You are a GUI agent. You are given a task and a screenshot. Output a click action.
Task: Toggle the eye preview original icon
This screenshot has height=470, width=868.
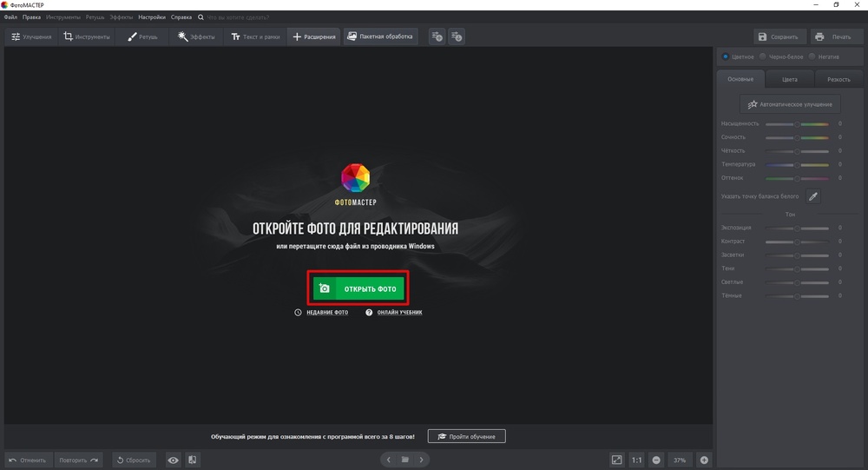174,460
